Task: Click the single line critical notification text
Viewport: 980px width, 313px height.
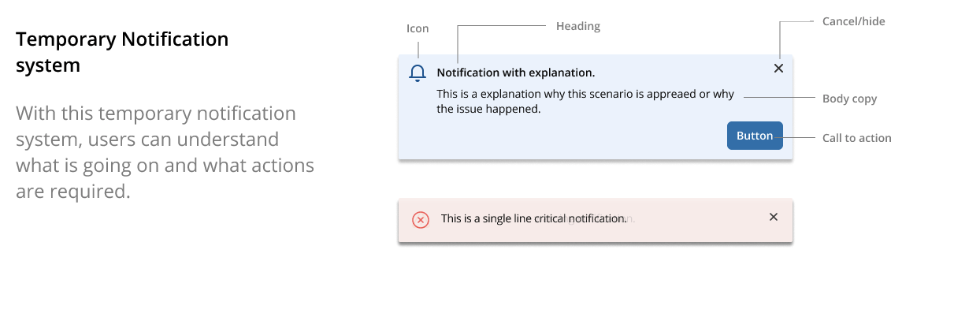Action: point(533,218)
